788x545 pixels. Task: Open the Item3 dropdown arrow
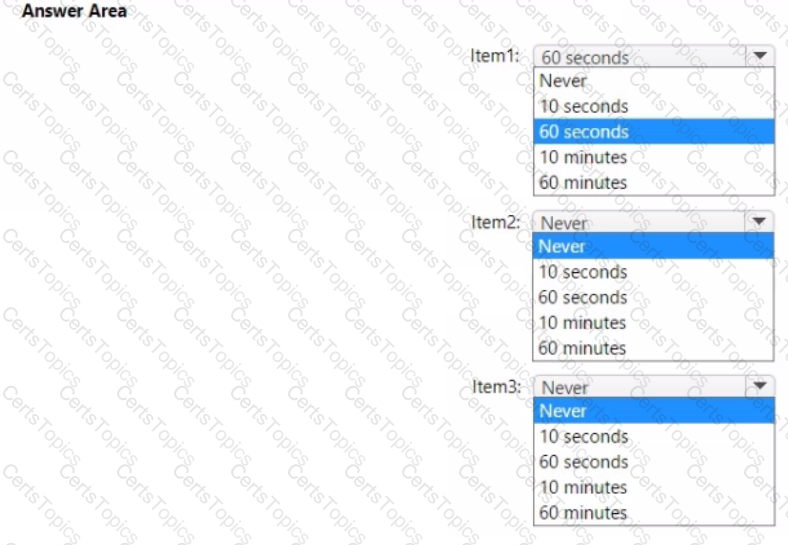(760, 386)
